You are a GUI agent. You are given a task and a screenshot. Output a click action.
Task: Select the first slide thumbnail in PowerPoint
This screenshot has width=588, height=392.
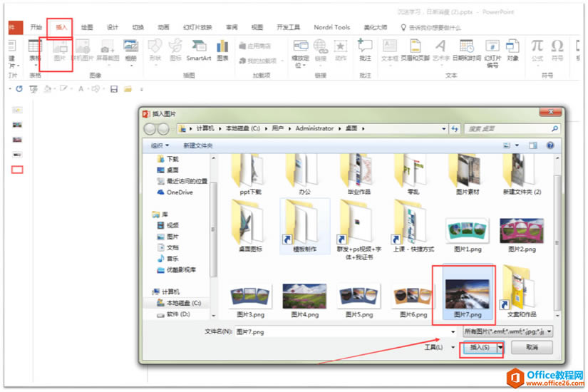17,110
